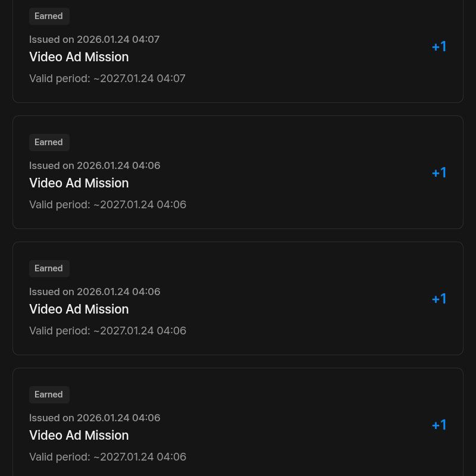Click the Earned badge on the third card
The image size is (476, 476).
click(x=49, y=269)
